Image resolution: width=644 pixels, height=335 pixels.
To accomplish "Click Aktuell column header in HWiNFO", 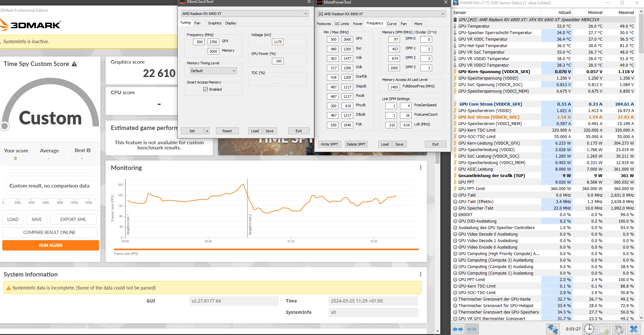I will (557, 13).
